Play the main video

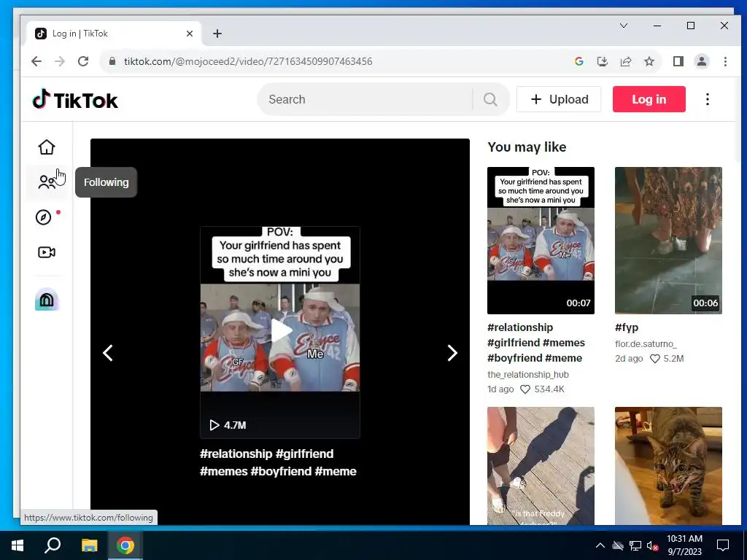pyautogui.click(x=281, y=331)
